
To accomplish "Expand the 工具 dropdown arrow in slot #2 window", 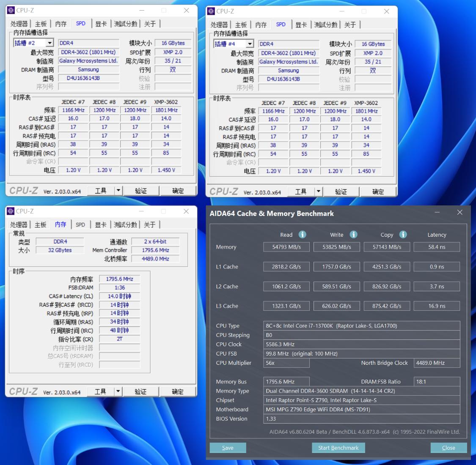I will (x=118, y=190).
